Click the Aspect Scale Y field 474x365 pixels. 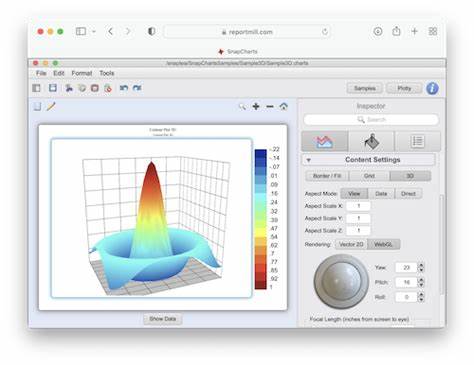pyautogui.click(x=358, y=218)
